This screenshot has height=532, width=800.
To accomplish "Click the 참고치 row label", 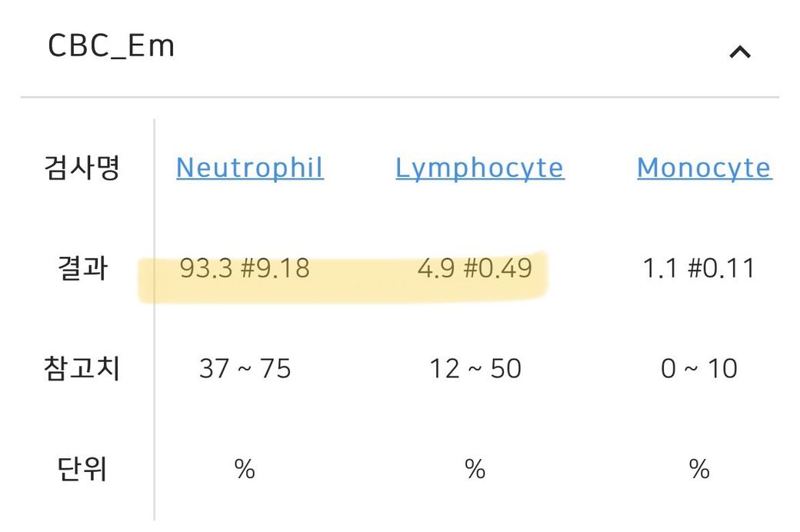I will point(82,369).
